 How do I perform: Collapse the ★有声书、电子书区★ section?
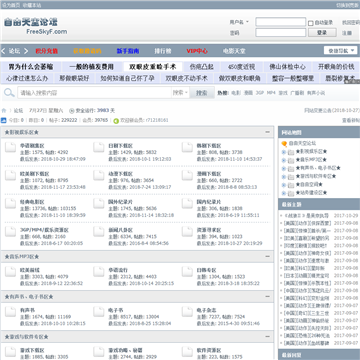(267, 296)
